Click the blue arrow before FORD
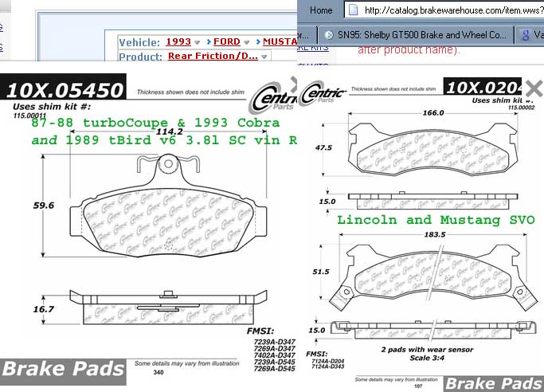Viewport: 544px width, 392px height. (209, 42)
